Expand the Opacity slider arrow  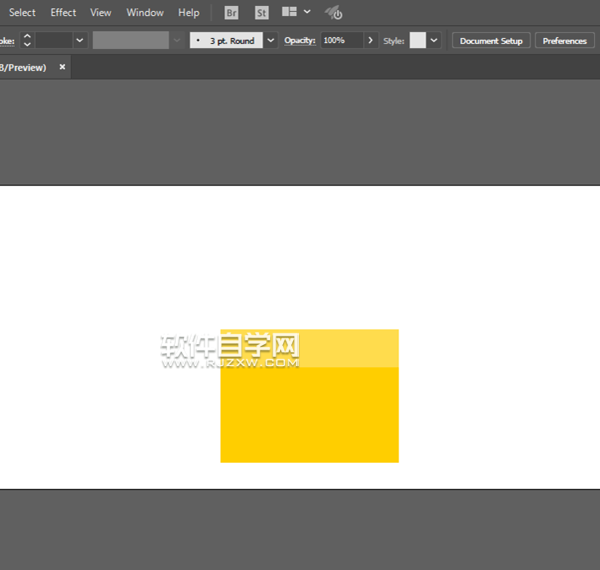click(x=371, y=41)
